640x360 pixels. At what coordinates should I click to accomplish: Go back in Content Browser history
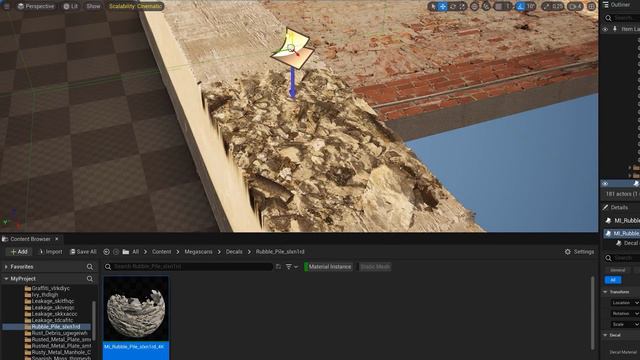106,252
